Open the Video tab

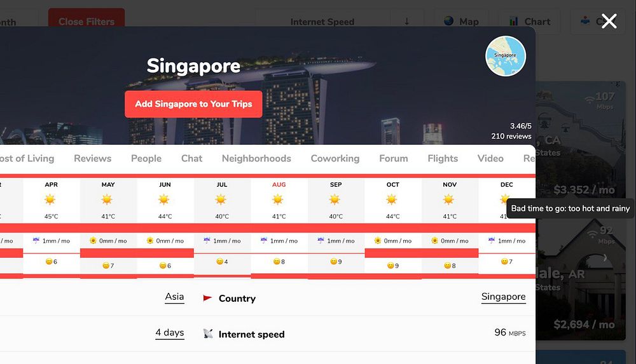(x=490, y=158)
